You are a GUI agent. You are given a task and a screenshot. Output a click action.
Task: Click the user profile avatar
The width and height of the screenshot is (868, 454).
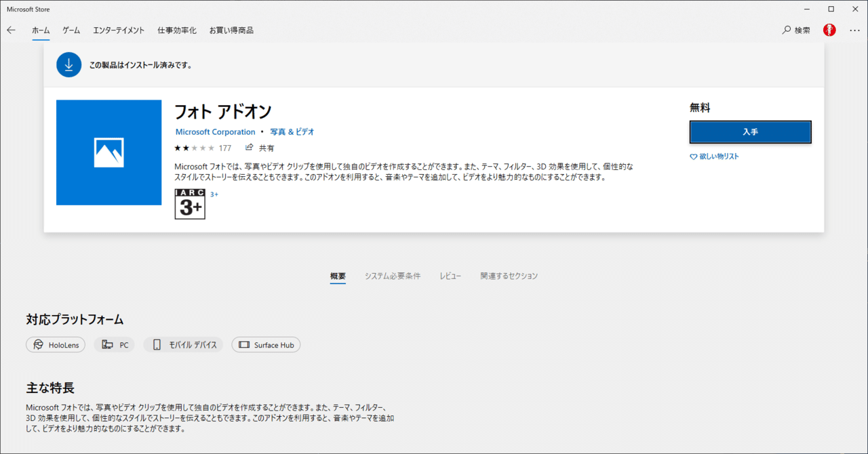tap(829, 30)
